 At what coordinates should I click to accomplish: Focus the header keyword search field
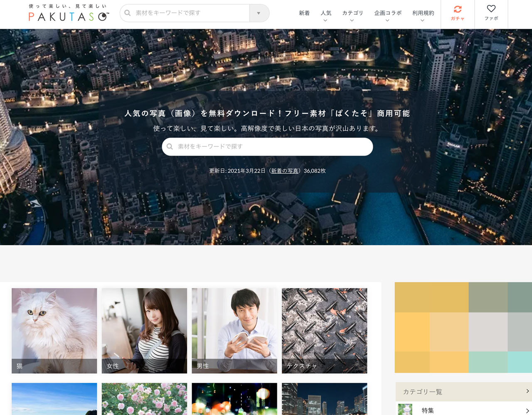click(x=191, y=13)
